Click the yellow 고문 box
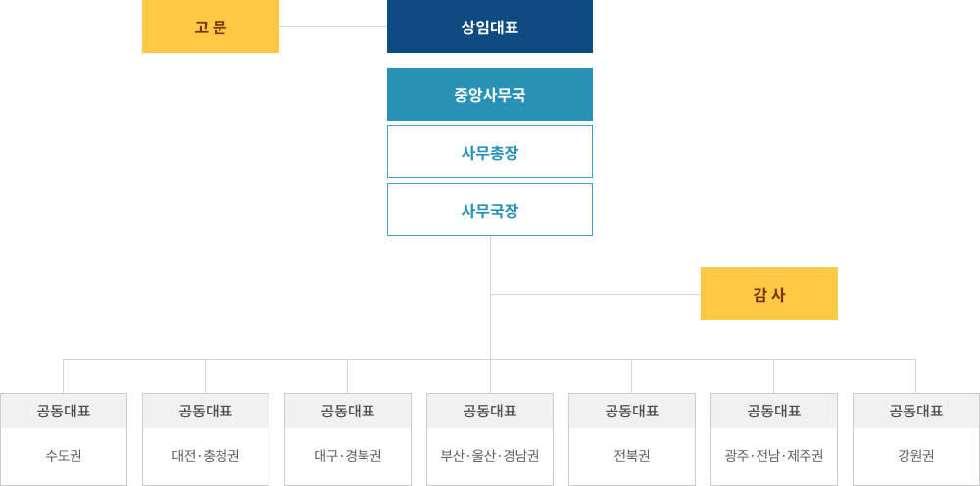Image resolution: width=980 pixels, height=486 pixels. point(211,26)
